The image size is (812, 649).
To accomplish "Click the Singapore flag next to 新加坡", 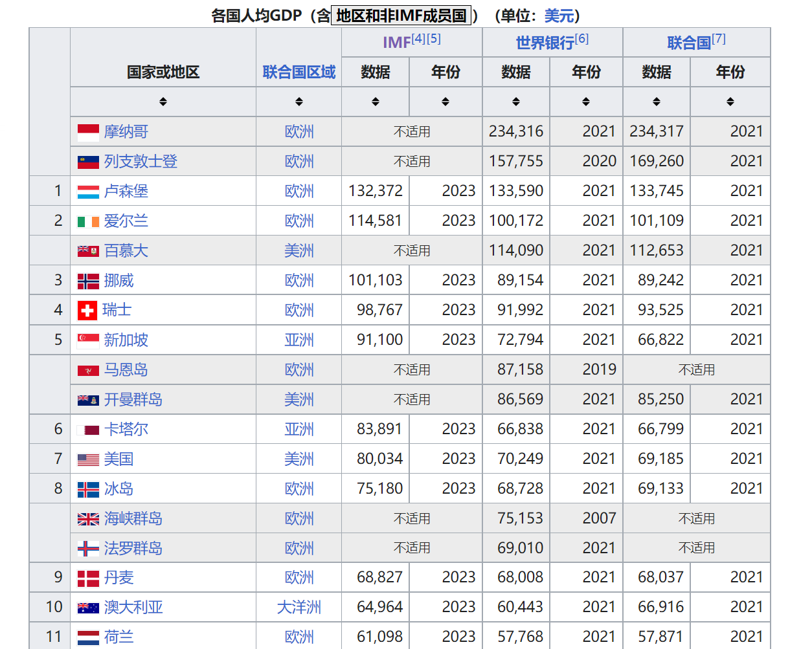I will 88,340.
